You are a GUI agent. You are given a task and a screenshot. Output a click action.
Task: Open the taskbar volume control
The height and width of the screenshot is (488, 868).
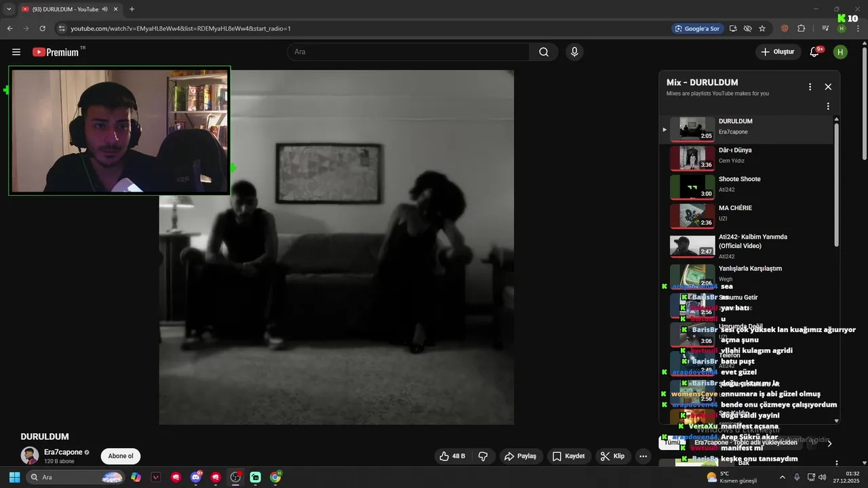point(823,477)
